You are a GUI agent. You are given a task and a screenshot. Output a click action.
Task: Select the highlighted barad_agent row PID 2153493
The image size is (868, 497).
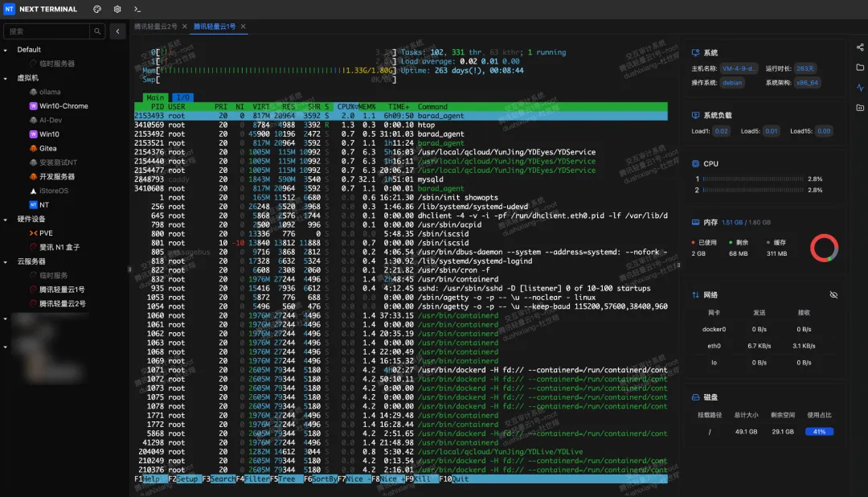point(401,116)
